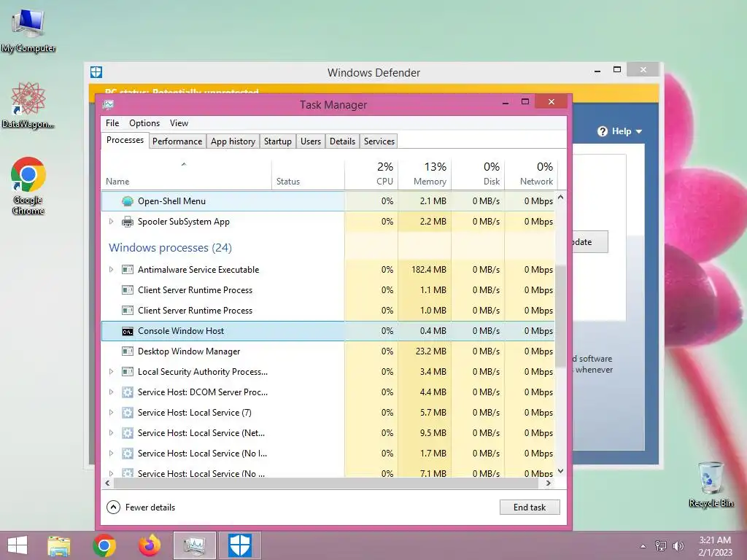Viewport: 747px width, 560px height.
Task: Select the DataWagon desktop shortcut
Action: pyautogui.click(x=28, y=105)
